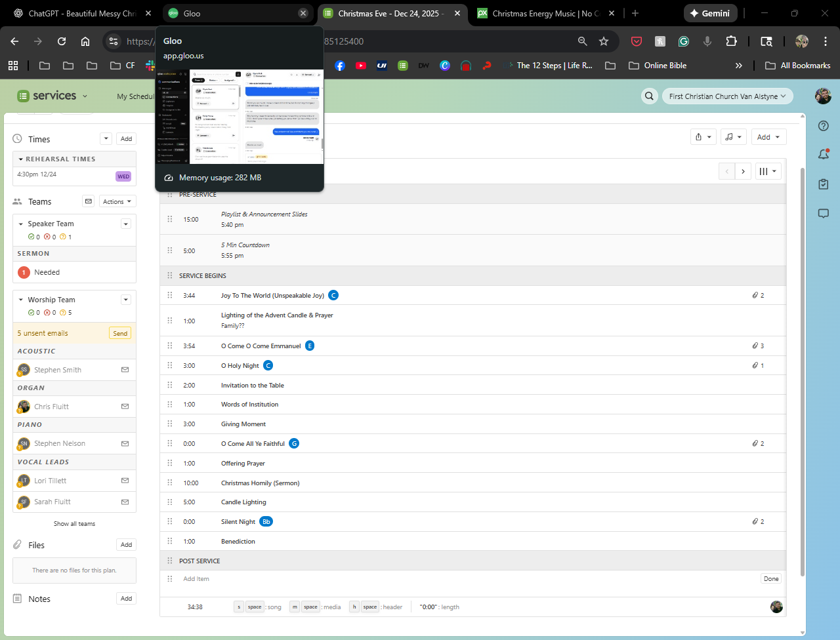Open the help question mark icon
840x640 pixels.
pos(824,126)
